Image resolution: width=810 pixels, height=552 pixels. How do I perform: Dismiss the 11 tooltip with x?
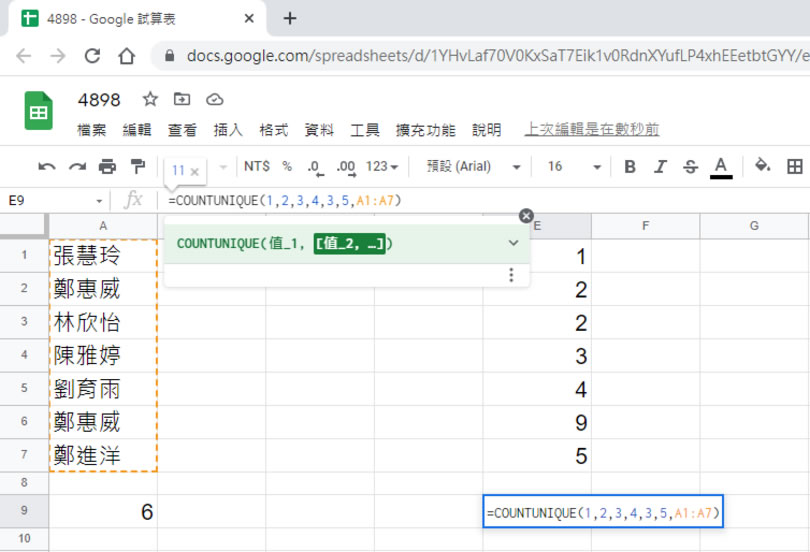[x=195, y=171]
